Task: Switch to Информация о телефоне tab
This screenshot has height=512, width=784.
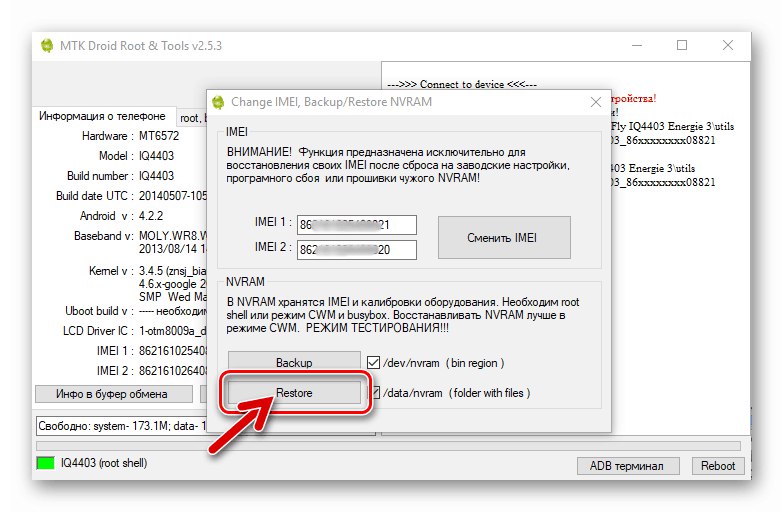Action: point(102,116)
